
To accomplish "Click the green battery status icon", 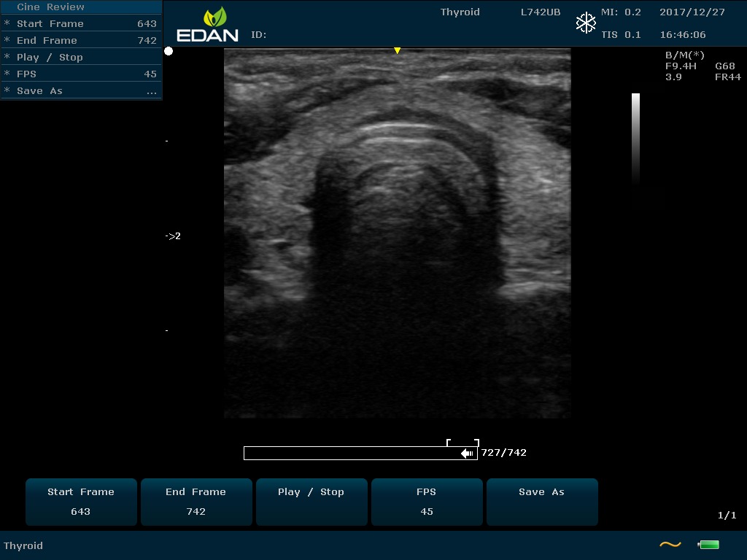I will point(708,545).
